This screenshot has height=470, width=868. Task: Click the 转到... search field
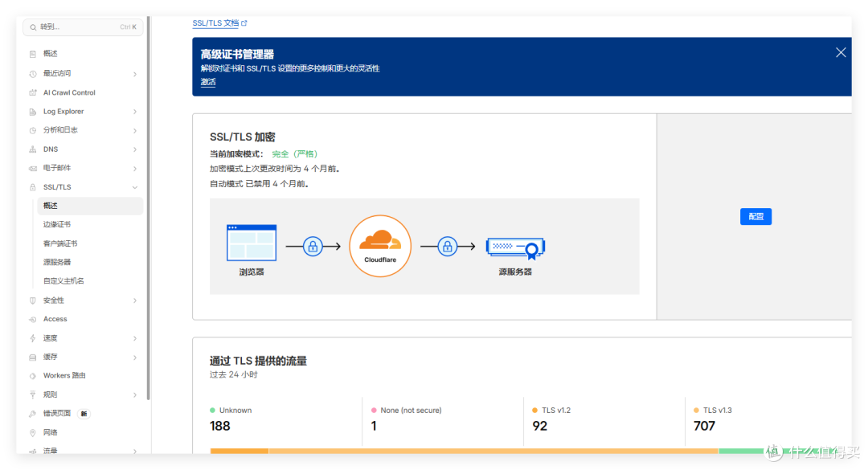tap(83, 27)
